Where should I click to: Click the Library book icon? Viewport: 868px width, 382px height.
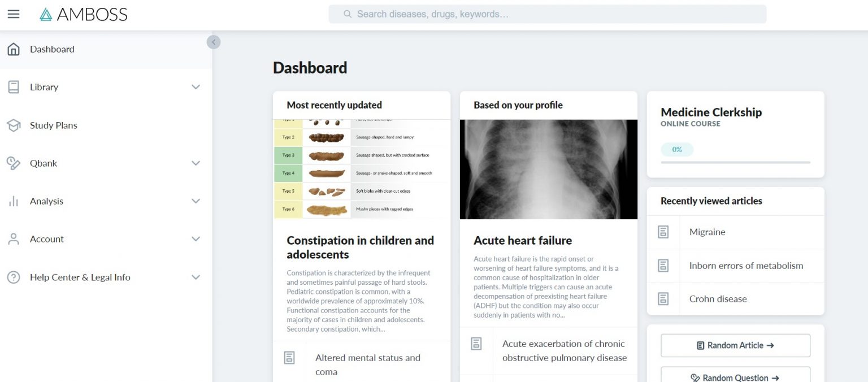(x=12, y=86)
